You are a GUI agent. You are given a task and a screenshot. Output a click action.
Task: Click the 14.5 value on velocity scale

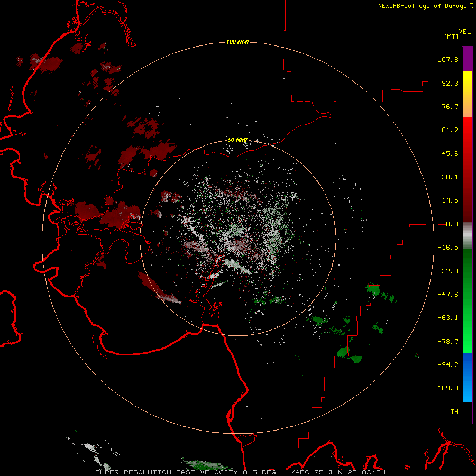(x=450, y=200)
